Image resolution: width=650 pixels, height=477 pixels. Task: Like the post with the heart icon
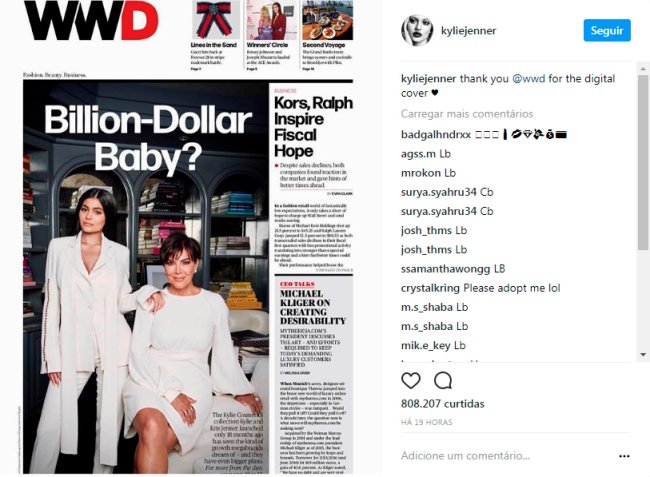click(x=411, y=380)
